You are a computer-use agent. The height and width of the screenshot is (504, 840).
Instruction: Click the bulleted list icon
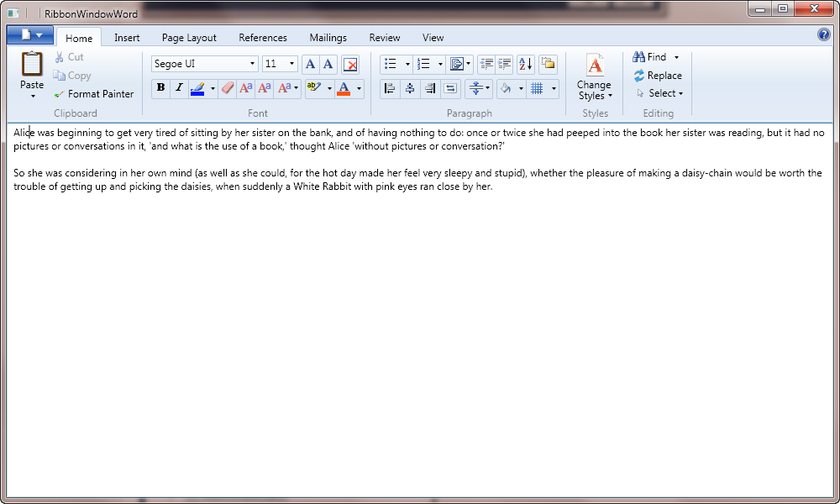(391, 64)
